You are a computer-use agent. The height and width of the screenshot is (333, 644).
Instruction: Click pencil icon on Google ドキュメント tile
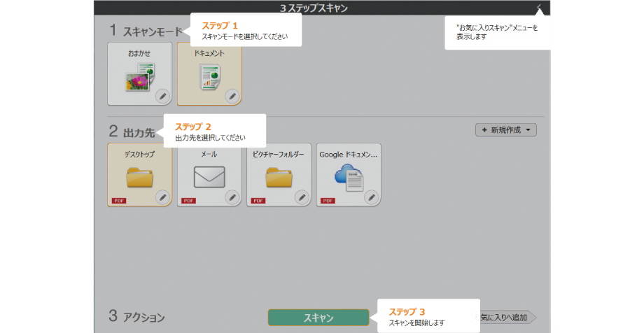coord(372,197)
